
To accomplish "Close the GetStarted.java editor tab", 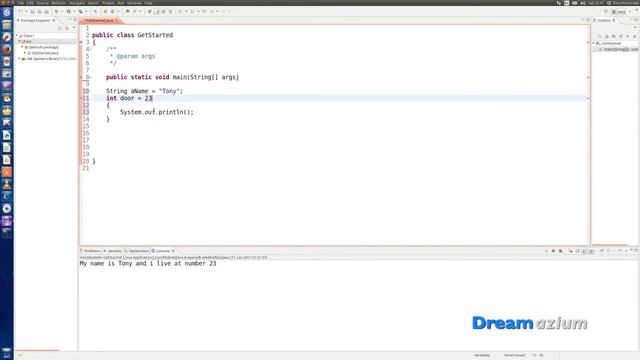I will 117,20.
